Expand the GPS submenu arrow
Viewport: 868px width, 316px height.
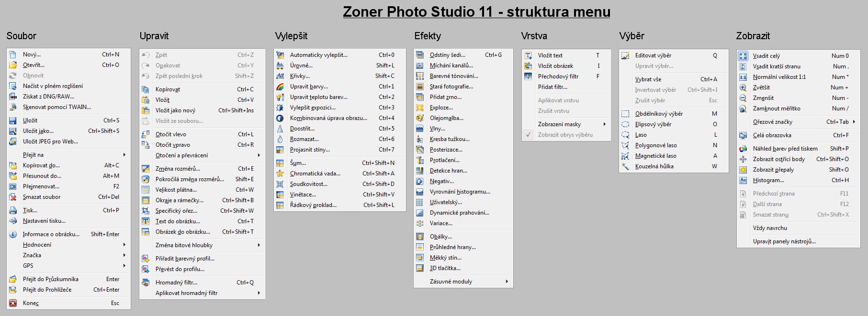tap(124, 266)
